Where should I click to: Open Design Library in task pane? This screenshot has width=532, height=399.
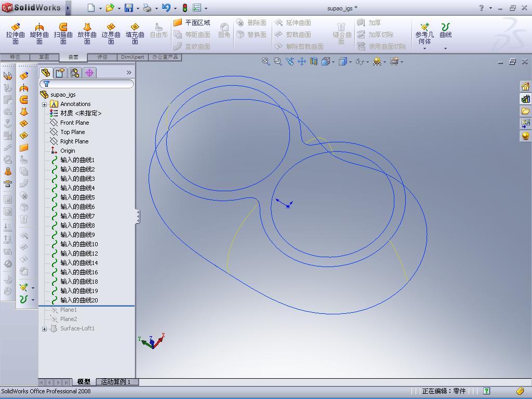click(x=525, y=99)
